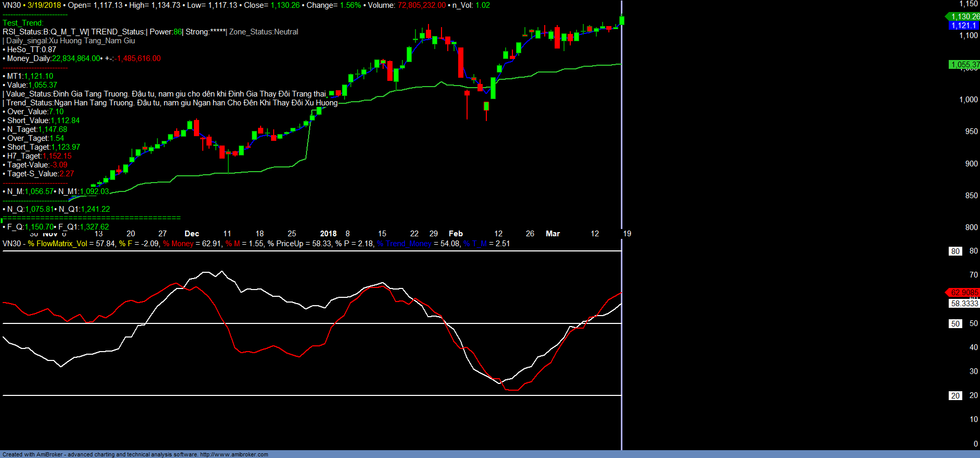
Task: Click the red % Money indicator label
Action: pyautogui.click(x=178, y=244)
